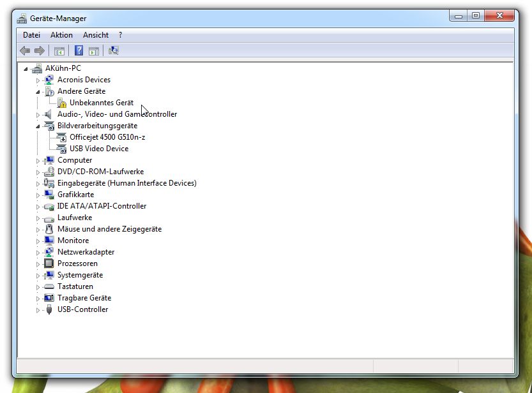The width and height of the screenshot is (532, 393).
Task: Click the Acronis Devices icon
Action: (x=49, y=80)
